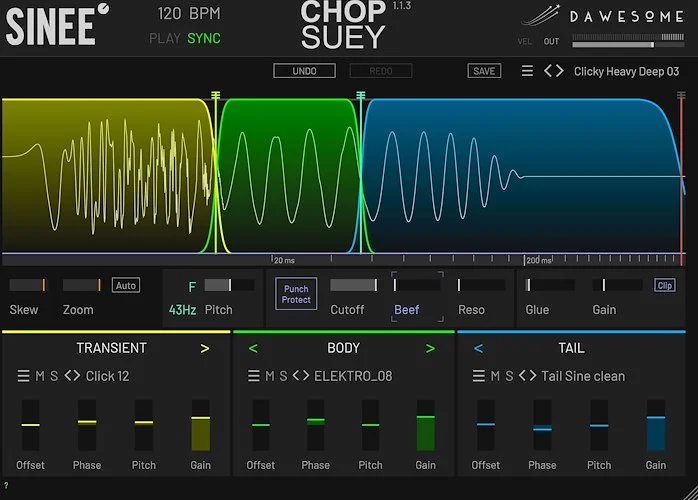This screenshot has width=698, height=500.
Task: Mute the Tail layer
Action: click(495, 376)
